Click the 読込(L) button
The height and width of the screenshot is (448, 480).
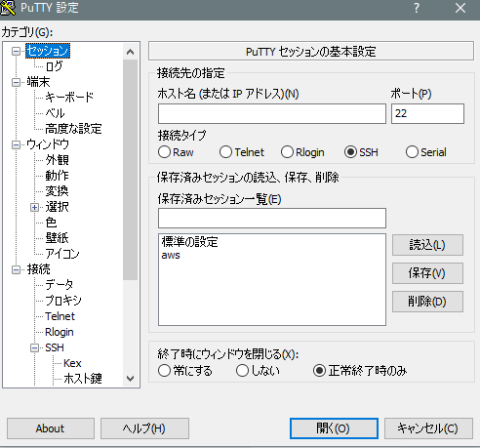(427, 245)
